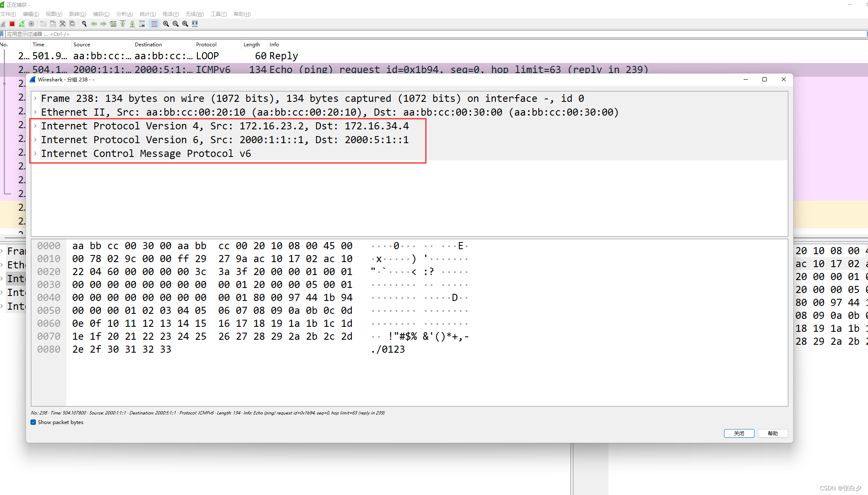Jump to first packet with the up arrow icon
868x495 pixels.
123,24
